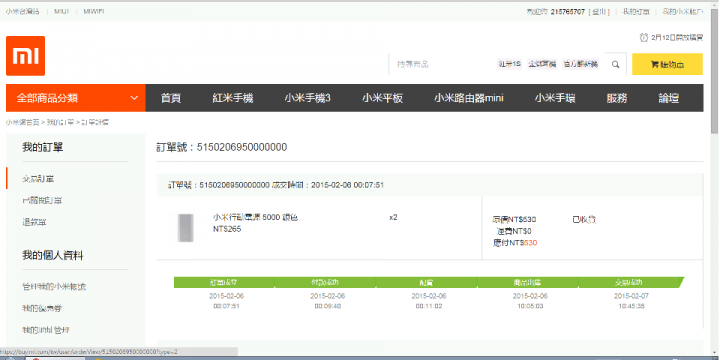Open the 小米路由器mini nav tab
The width and height of the screenshot is (720, 360).
469,98
